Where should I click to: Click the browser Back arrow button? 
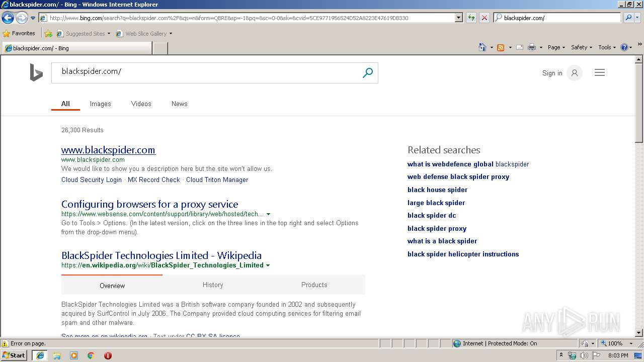coord(8,18)
